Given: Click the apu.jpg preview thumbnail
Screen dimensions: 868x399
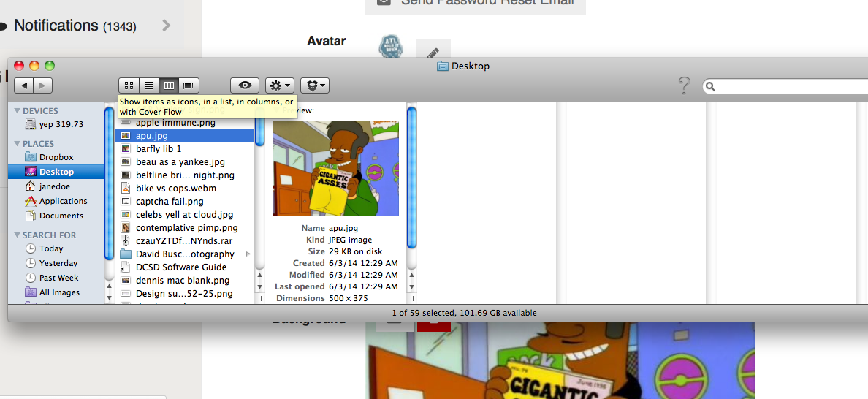Looking at the screenshot, I should tap(335, 168).
